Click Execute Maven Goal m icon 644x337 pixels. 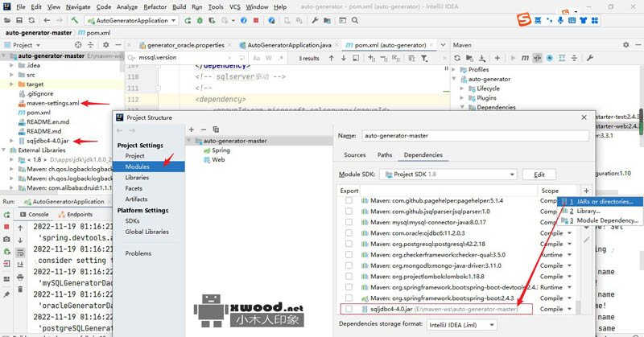pyautogui.click(x=525, y=58)
